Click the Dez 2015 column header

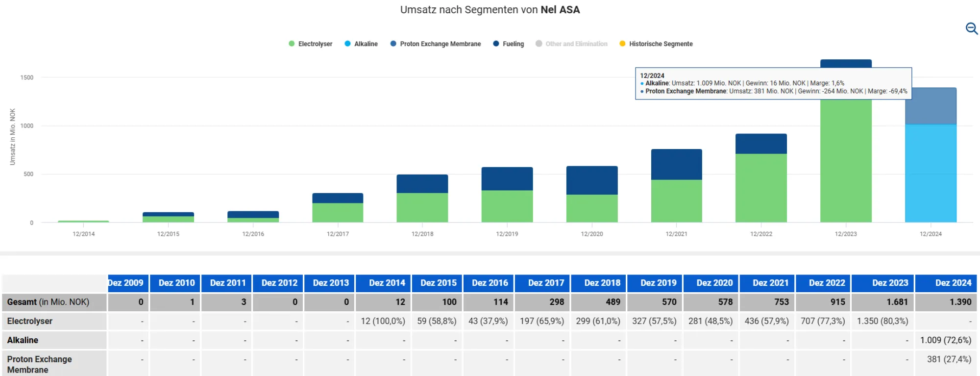click(x=437, y=283)
